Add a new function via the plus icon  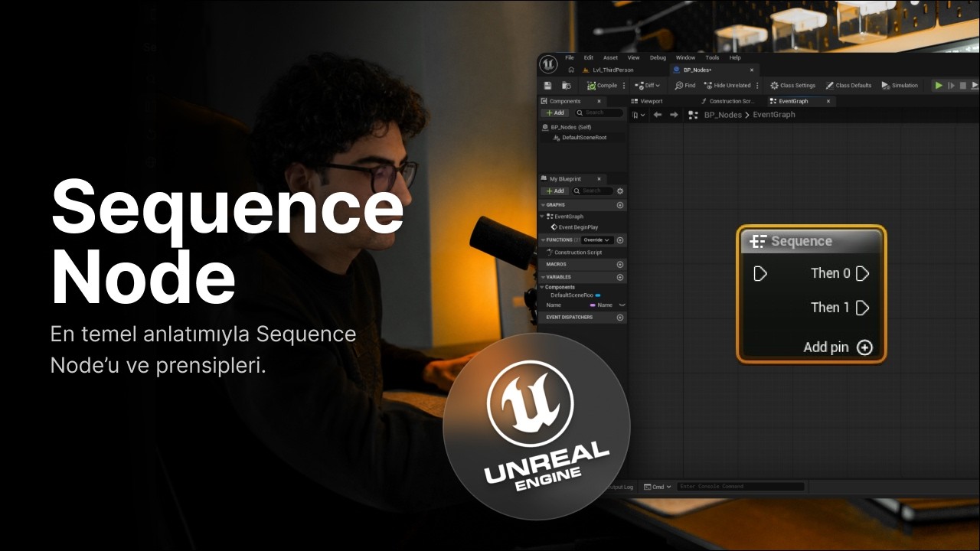pos(620,240)
